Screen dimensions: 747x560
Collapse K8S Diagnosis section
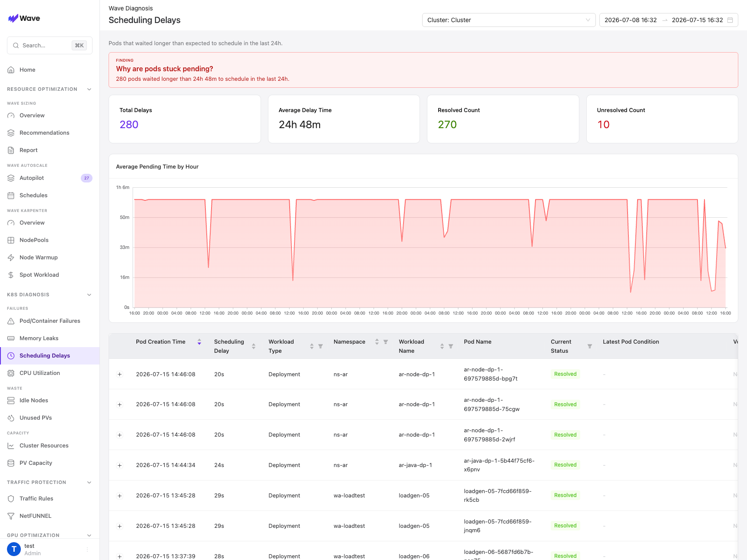tap(89, 295)
